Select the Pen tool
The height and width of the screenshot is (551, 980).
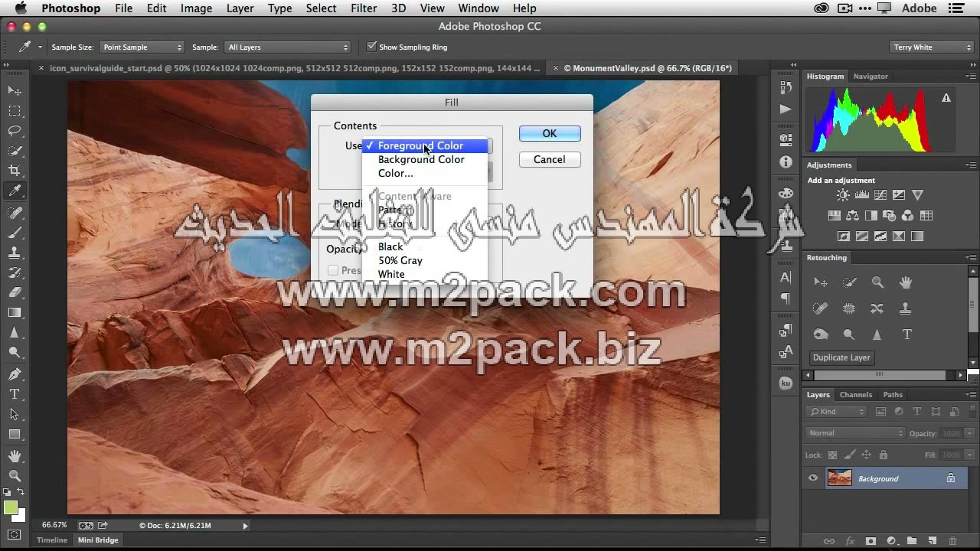pyautogui.click(x=15, y=374)
